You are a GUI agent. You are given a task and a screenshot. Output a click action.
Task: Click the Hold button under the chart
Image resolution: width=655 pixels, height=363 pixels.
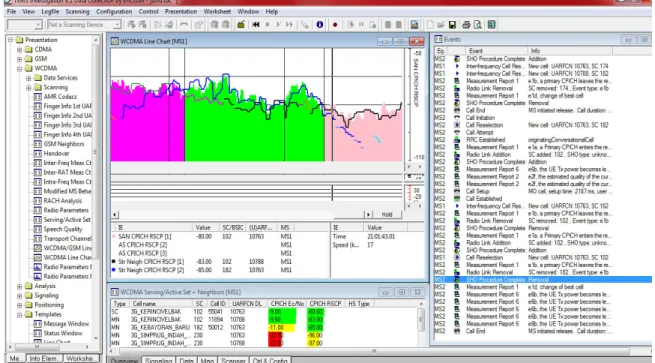click(x=387, y=214)
